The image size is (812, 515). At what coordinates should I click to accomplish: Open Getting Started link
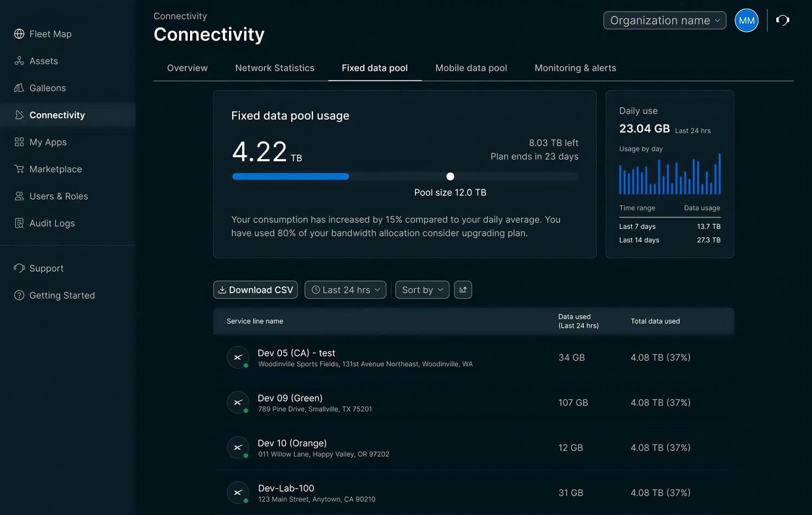(x=62, y=295)
